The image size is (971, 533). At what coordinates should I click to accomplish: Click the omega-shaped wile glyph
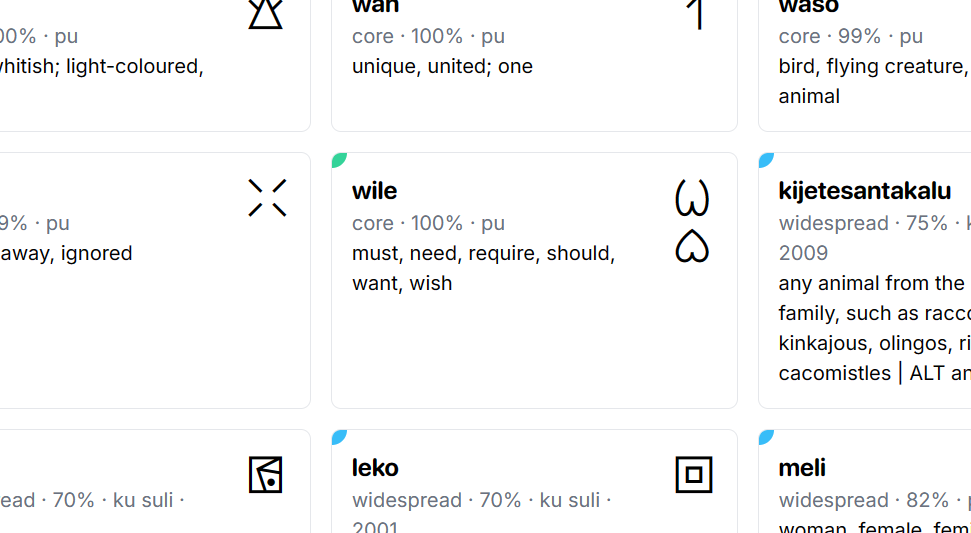pyautogui.click(x=692, y=198)
